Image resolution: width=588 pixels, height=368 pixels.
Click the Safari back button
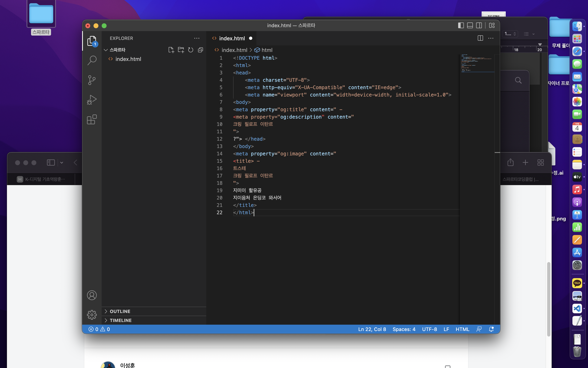[76, 162]
